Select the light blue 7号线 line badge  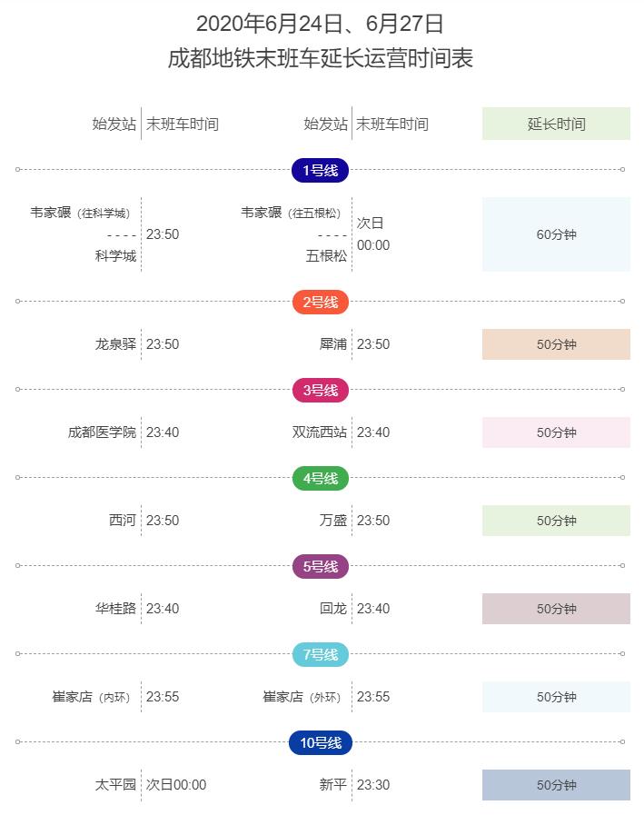(x=320, y=654)
